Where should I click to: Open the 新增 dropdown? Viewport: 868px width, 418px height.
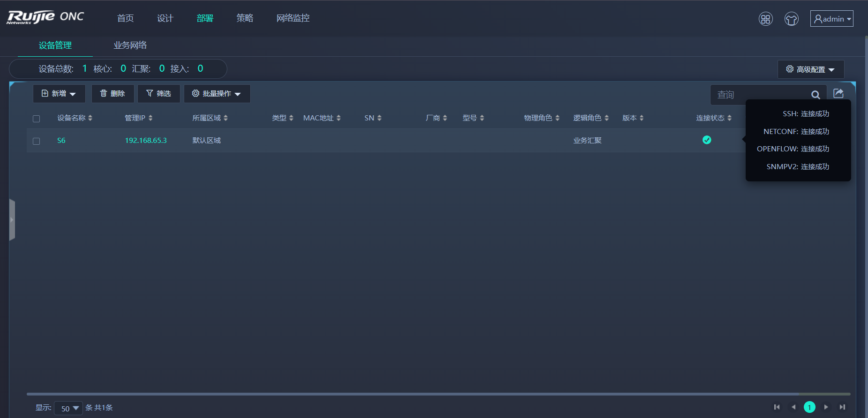point(59,94)
